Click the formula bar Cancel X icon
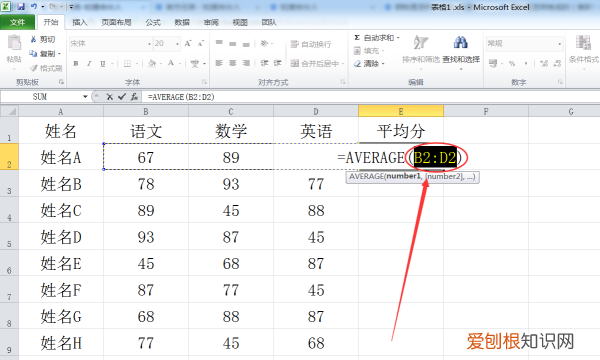Viewport: 600px width, 360px height. (x=110, y=97)
